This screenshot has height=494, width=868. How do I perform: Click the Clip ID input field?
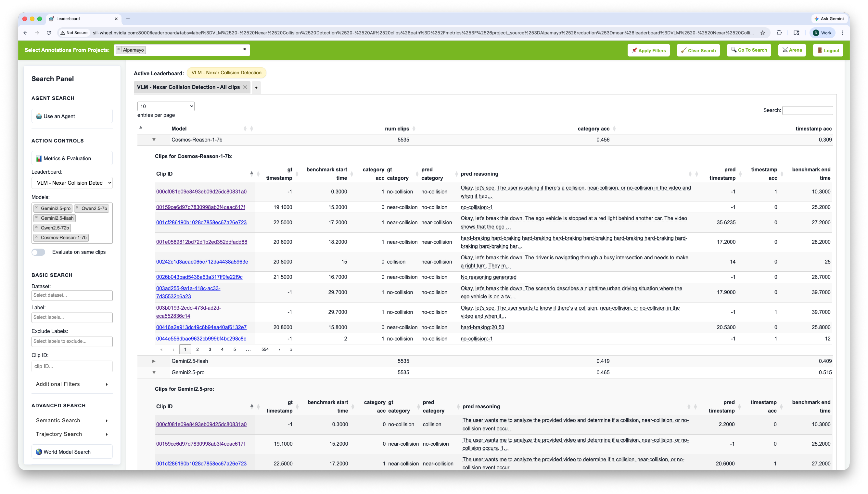(72, 366)
